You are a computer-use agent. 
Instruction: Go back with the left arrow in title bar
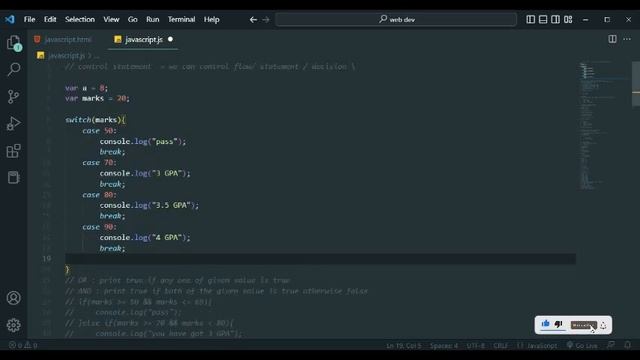click(253, 20)
